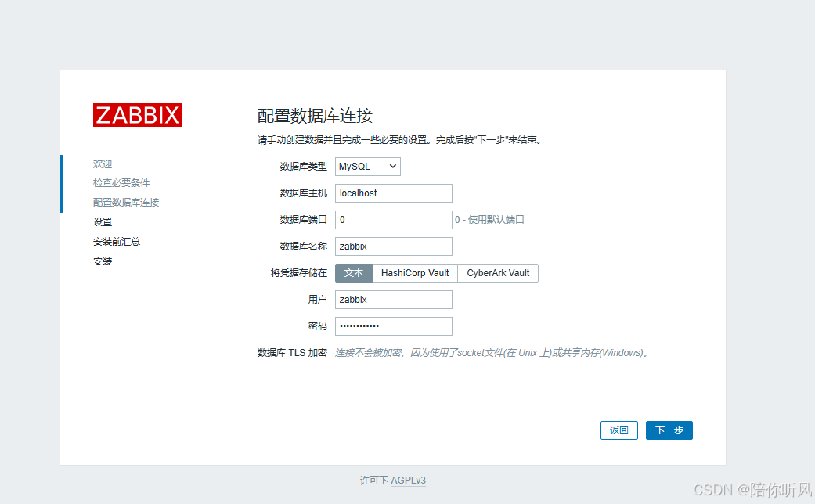Click the TLS note about socket file connection
Viewport: 815px width, 504px height.
pos(491,353)
